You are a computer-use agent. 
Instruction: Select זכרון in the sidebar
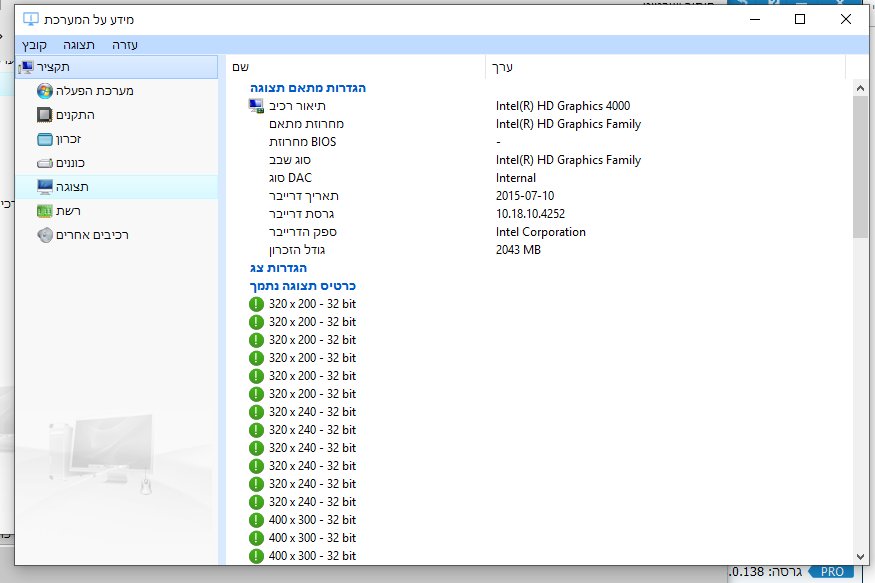117,139
